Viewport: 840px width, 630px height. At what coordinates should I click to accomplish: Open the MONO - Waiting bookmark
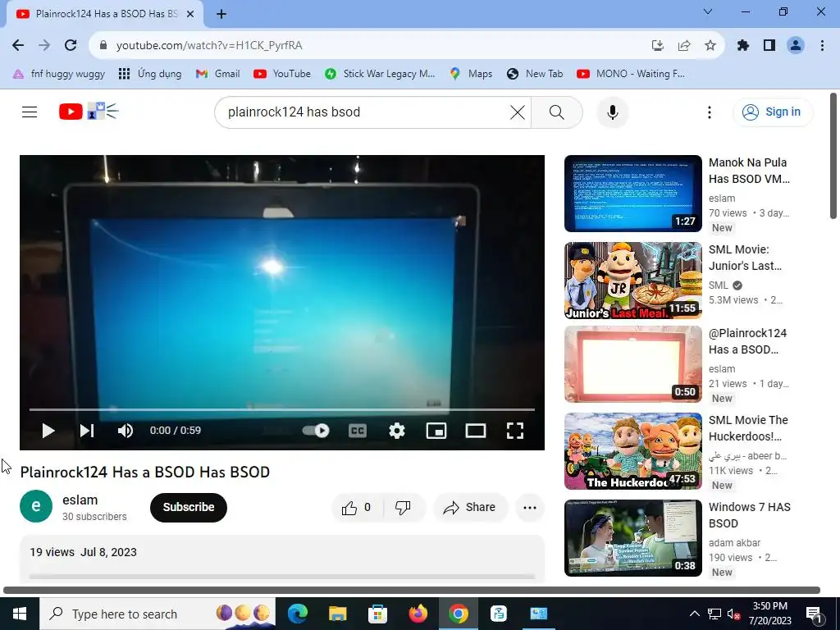[631, 74]
